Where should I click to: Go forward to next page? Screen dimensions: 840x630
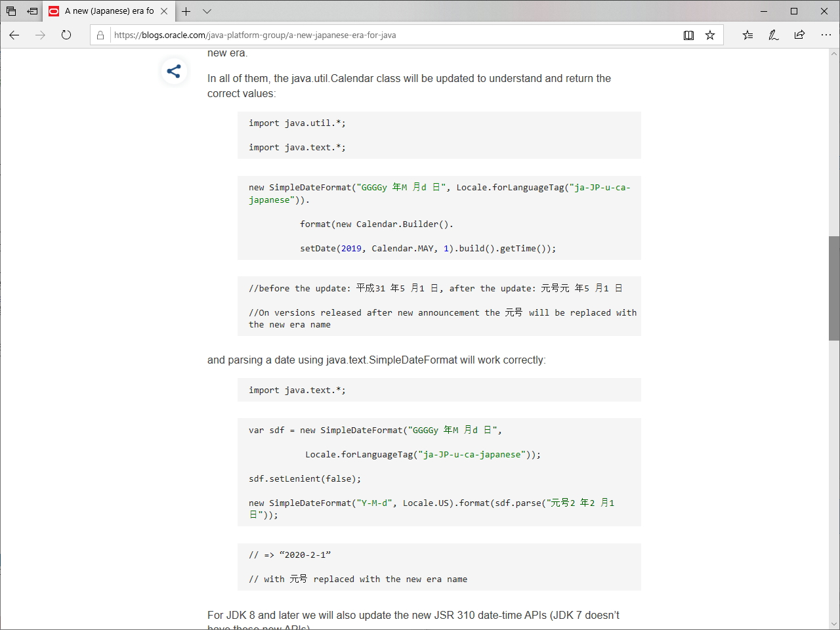(41, 35)
